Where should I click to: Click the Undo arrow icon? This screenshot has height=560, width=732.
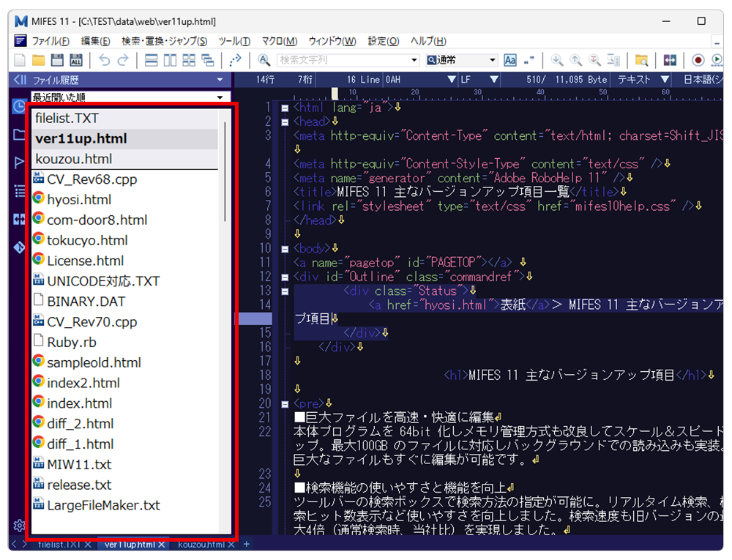105,60
